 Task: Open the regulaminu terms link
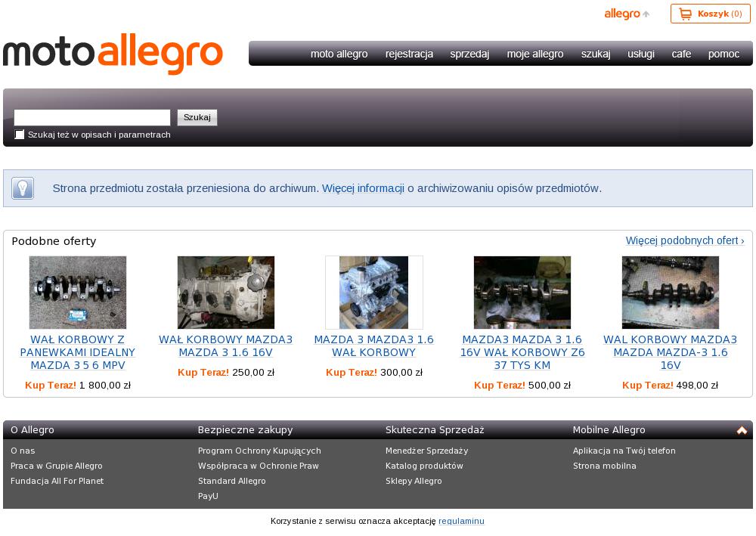(461, 521)
